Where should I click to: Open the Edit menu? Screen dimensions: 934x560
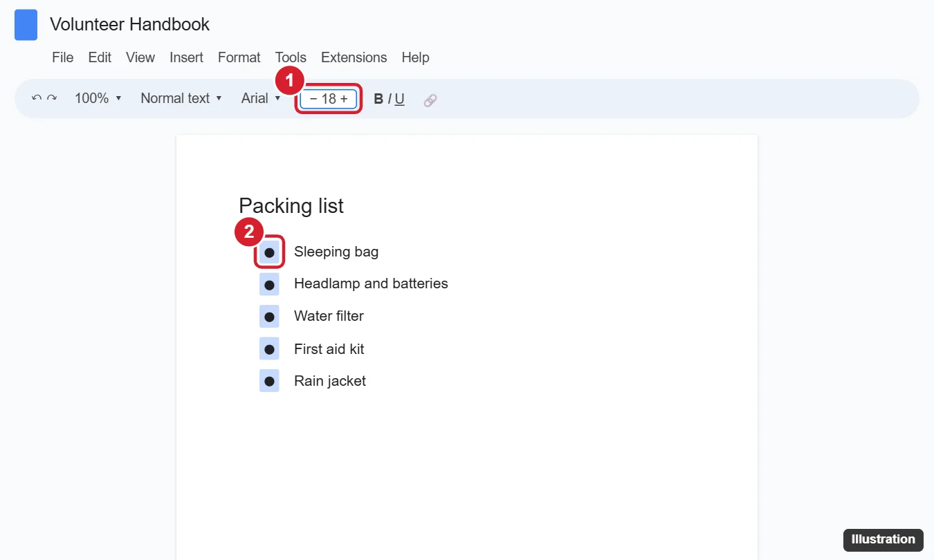(x=100, y=57)
